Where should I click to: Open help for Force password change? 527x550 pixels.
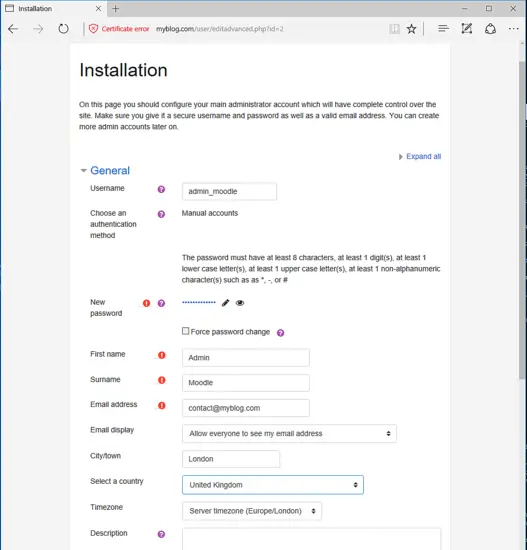280,333
